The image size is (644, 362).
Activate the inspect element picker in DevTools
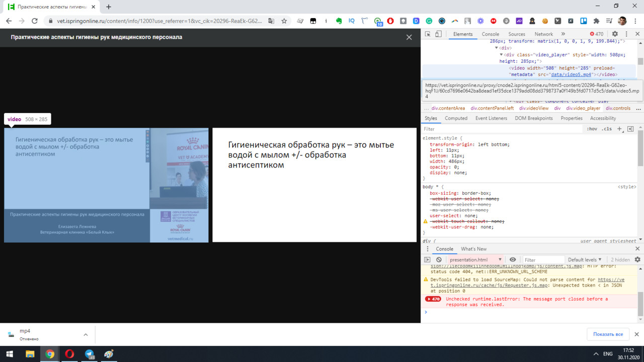(428, 34)
